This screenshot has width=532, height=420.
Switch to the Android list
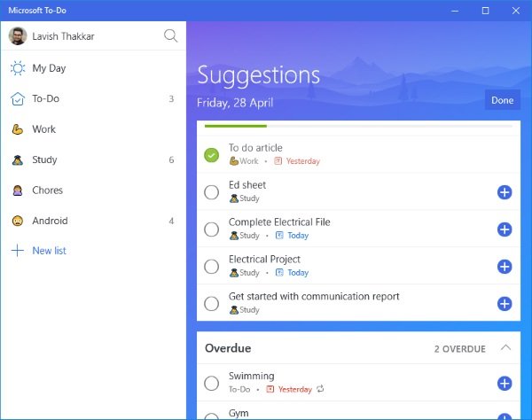(93, 221)
